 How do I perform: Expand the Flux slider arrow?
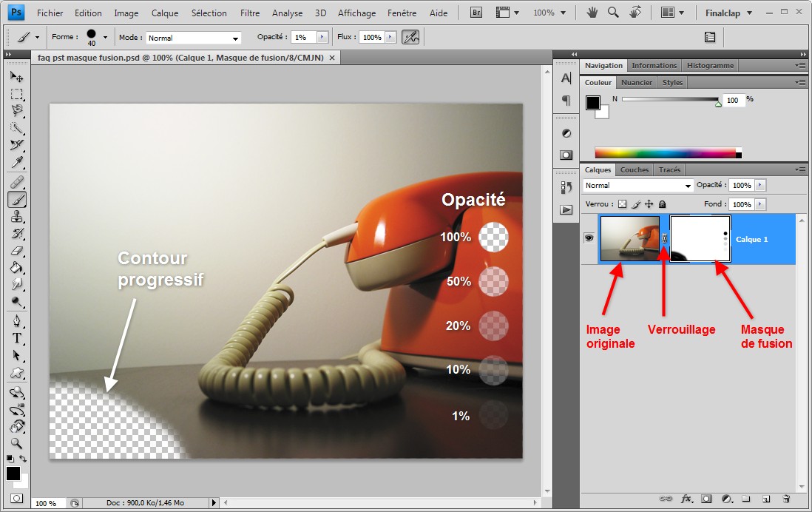click(391, 37)
